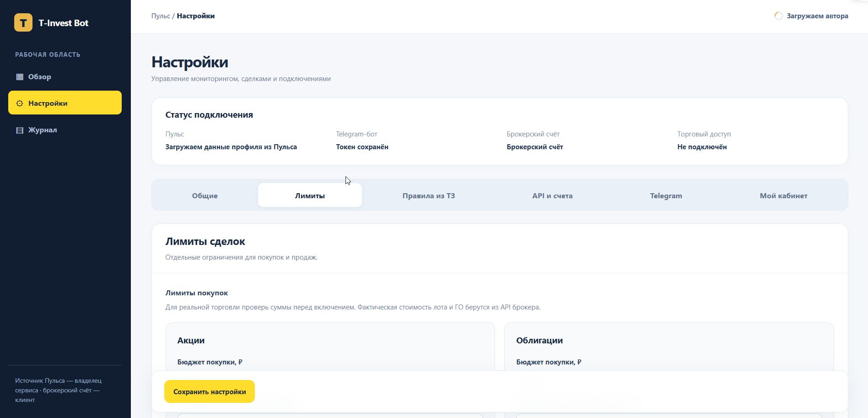Open the Правила из ТЗ tab

(429, 195)
